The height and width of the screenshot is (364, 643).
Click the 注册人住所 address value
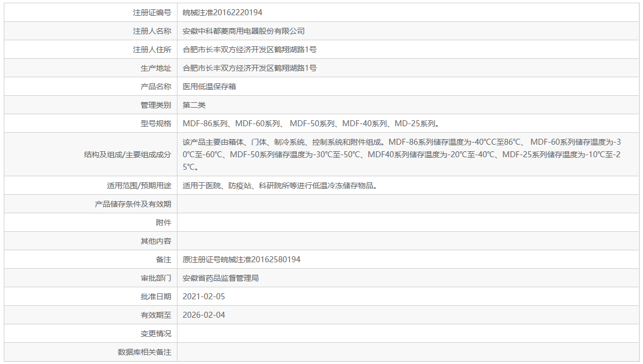[249, 50]
